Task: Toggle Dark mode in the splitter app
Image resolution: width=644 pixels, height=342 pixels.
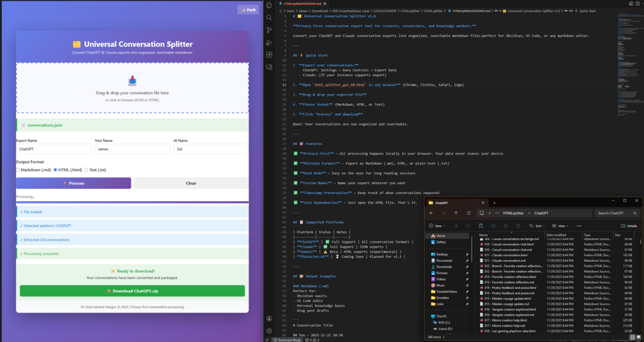Action: (248, 10)
